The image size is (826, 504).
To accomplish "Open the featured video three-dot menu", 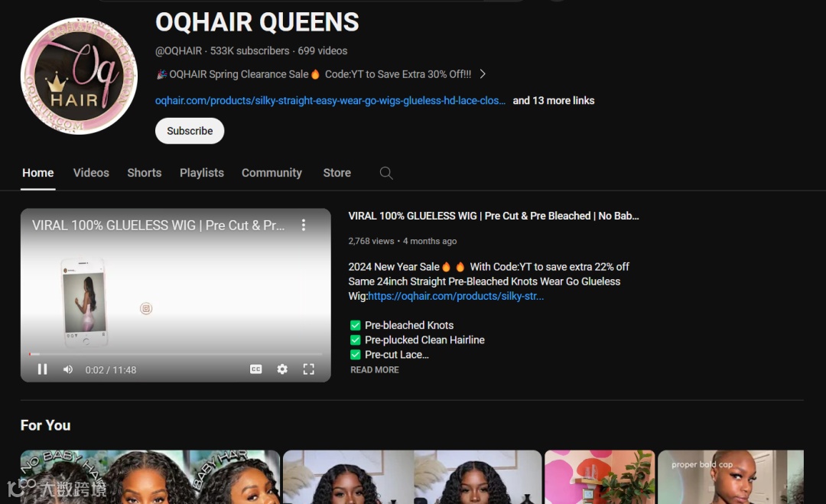I will pyautogui.click(x=304, y=225).
